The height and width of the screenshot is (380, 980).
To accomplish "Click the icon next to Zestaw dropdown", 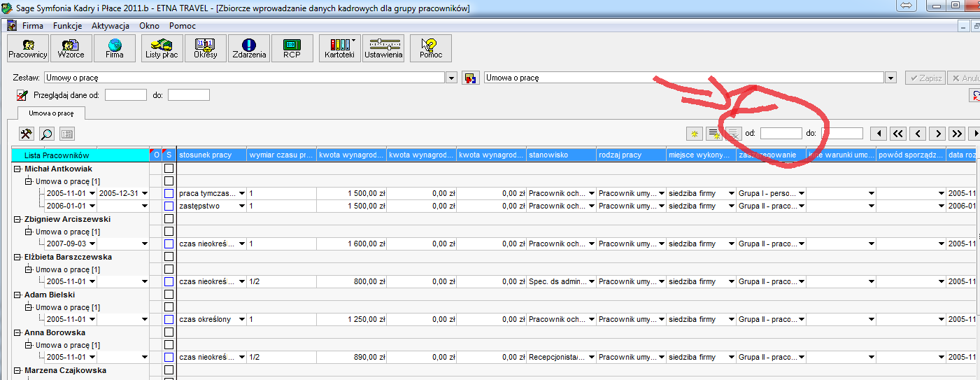I will click(x=470, y=78).
